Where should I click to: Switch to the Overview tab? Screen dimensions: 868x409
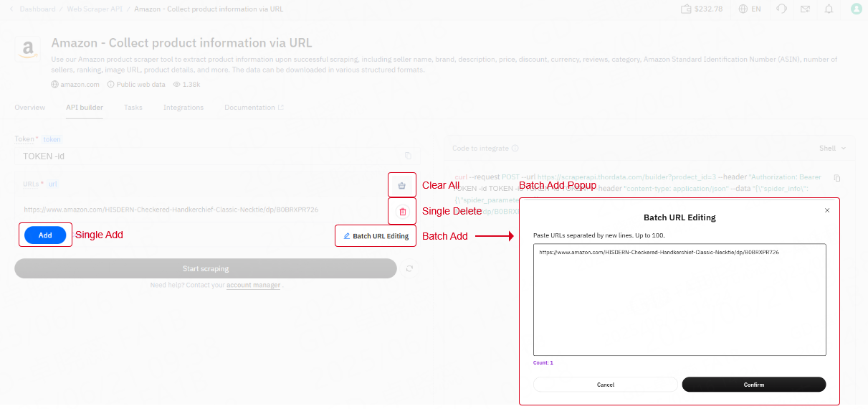pos(30,108)
